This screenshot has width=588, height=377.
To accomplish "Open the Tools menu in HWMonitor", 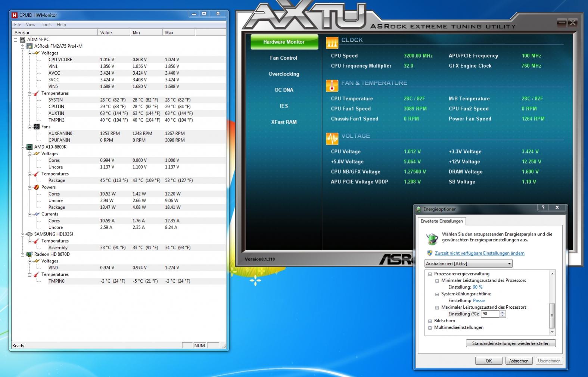I will [46, 25].
